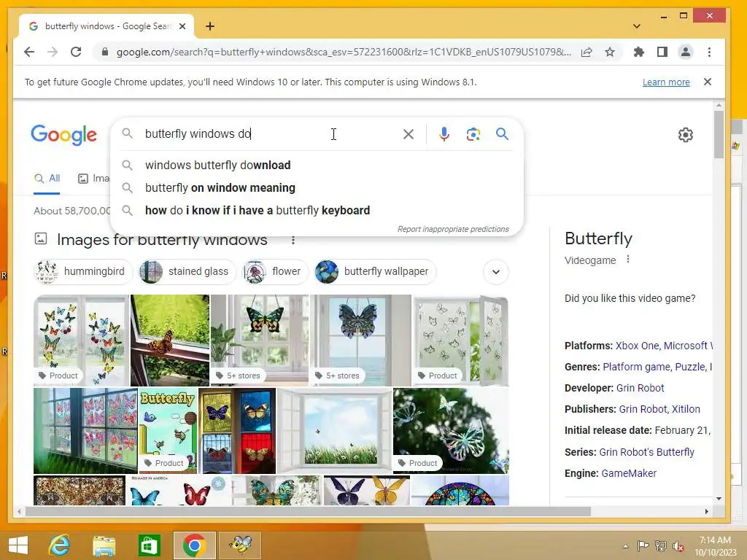Image resolution: width=747 pixels, height=560 pixels.
Task: Open the three-dot menu beside Images for butterfly windows
Action: (293, 240)
